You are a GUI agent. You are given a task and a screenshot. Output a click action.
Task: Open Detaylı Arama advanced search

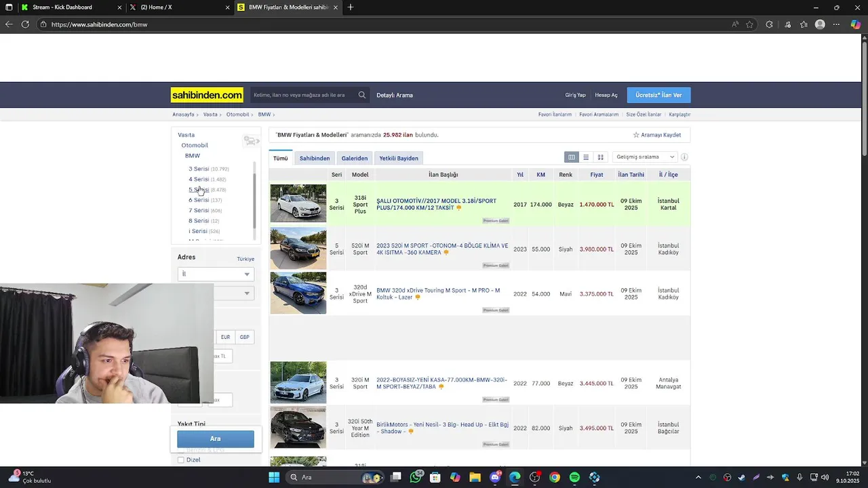[395, 95]
